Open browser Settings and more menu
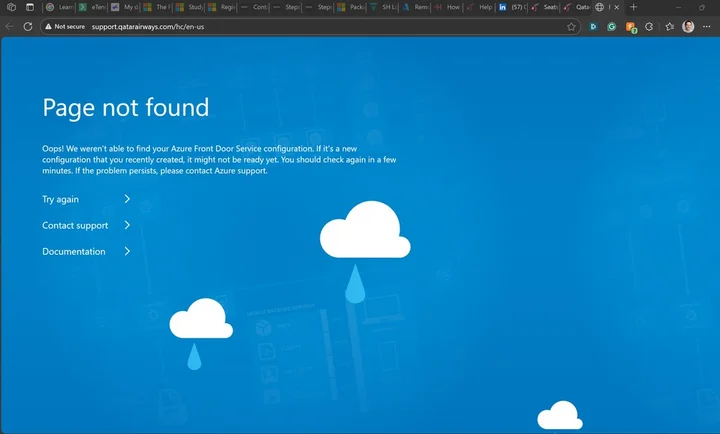Viewport: 720px width, 434px height. tap(707, 27)
